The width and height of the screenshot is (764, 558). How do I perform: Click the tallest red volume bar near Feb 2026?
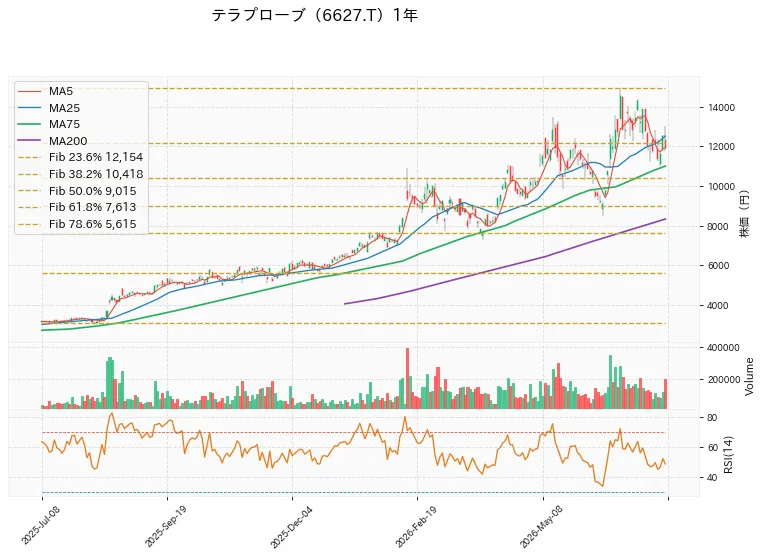tap(408, 378)
